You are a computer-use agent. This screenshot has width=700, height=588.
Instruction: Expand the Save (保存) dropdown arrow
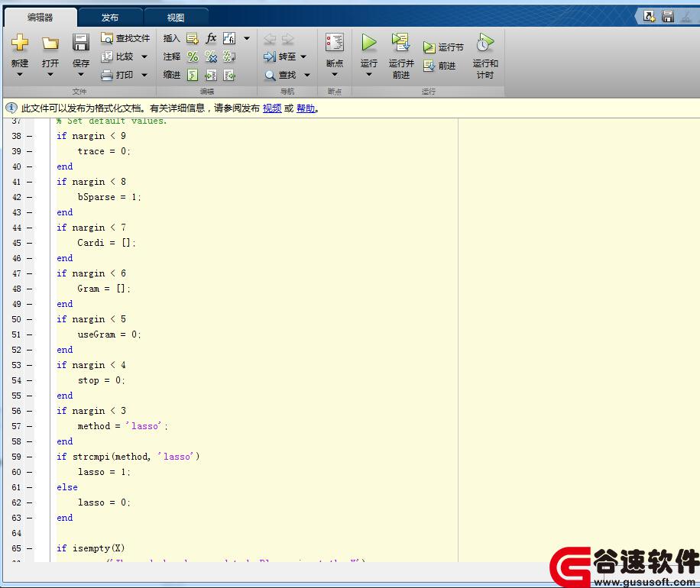(x=81, y=74)
